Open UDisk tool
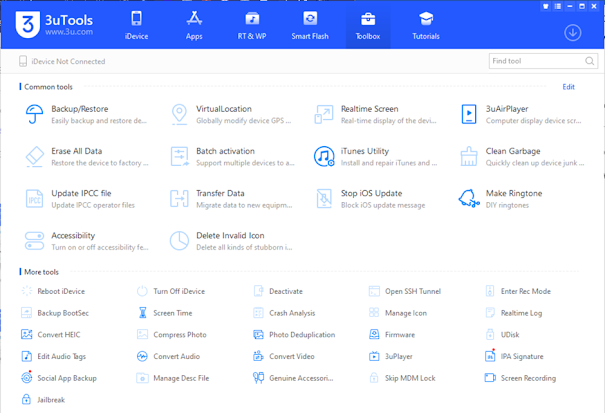This screenshot has width=605, height=413. [x=502, y=335]
